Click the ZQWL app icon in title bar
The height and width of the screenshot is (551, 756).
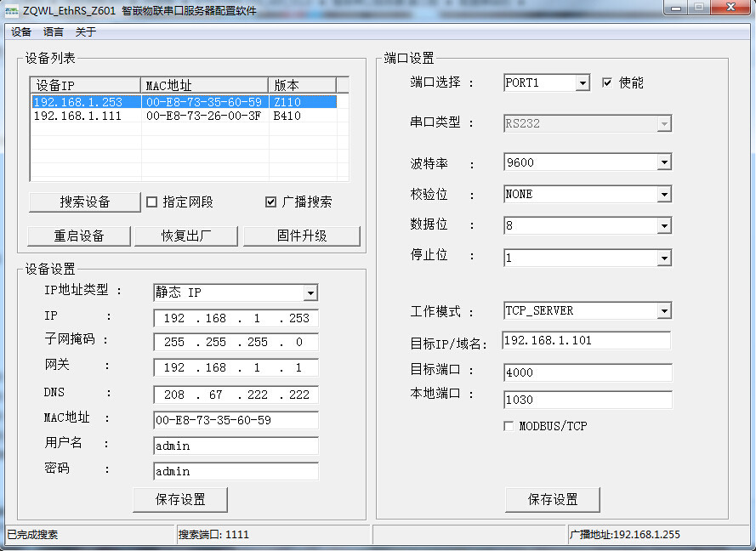tap(12, 10)
